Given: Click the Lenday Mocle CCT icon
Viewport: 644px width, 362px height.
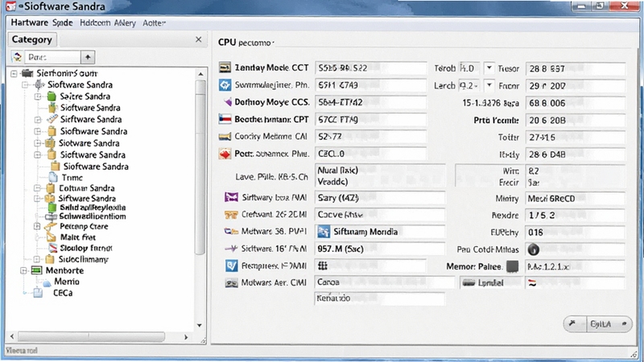Looking at the screenshot, I should [225, 68].
